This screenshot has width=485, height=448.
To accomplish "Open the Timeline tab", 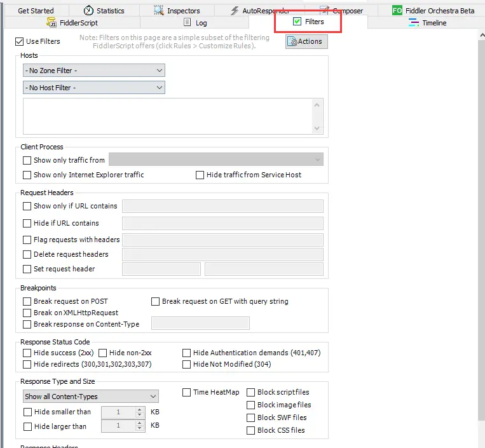I will tap(427, 23).
